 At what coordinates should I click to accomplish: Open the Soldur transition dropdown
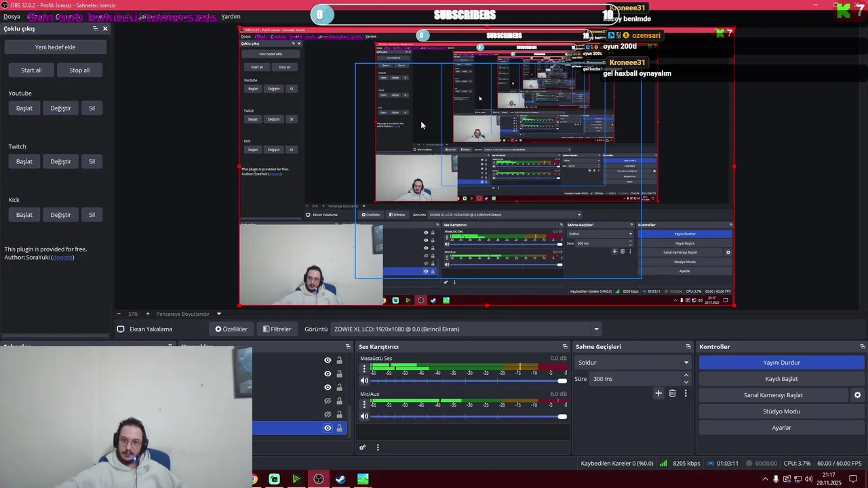point(632,363)
